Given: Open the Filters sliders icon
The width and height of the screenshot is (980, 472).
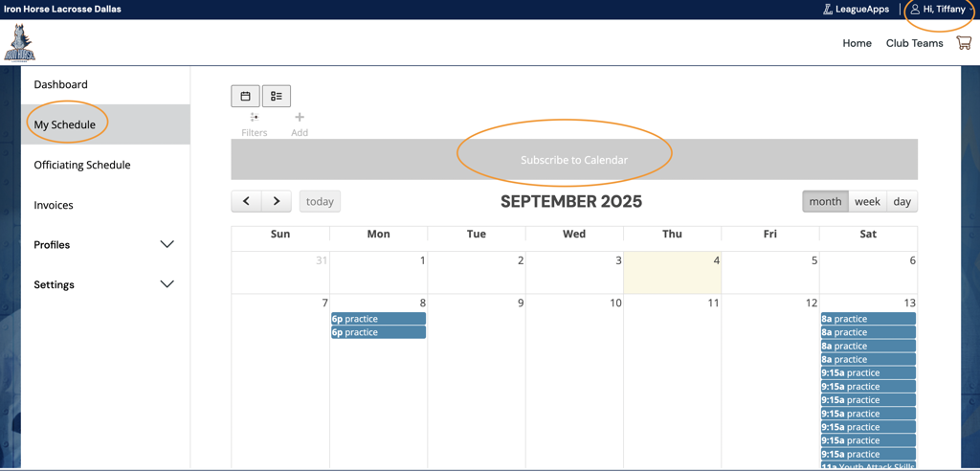Looking at the screenshot, I should tap(255, 118).
